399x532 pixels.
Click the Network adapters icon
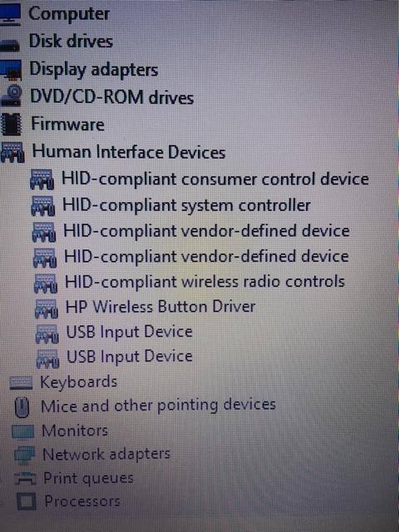tap(24, 456)
